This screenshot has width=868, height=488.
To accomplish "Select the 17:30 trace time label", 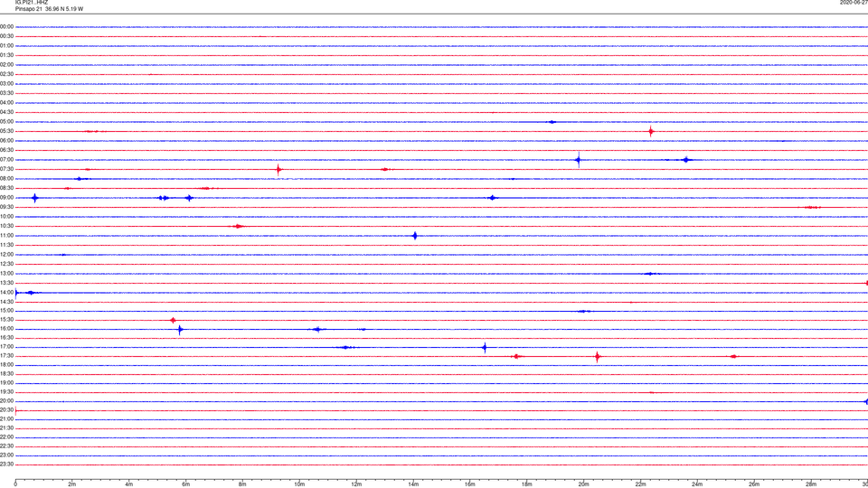I will coord(6,356).
